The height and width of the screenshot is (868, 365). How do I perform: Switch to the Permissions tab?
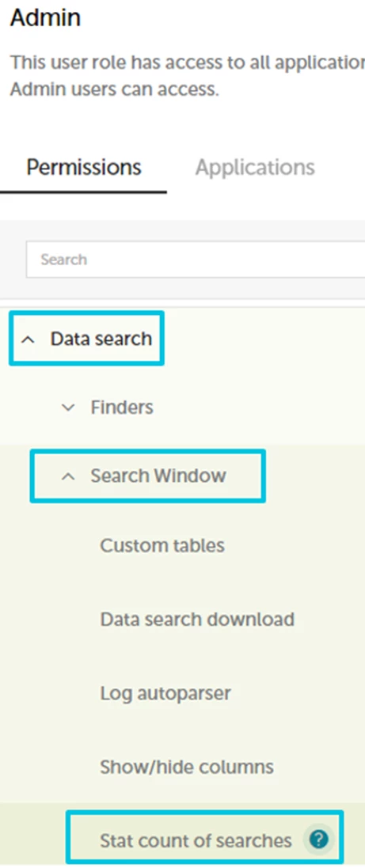84,167
